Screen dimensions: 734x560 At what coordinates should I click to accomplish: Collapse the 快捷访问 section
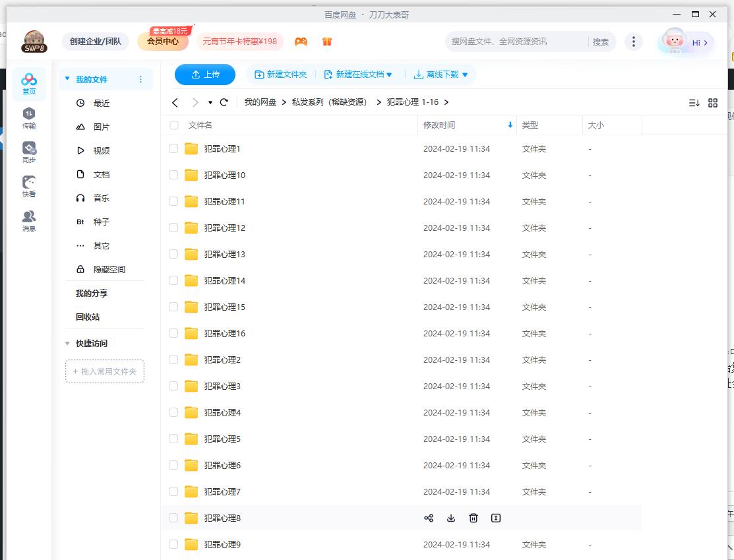point(67,343)
